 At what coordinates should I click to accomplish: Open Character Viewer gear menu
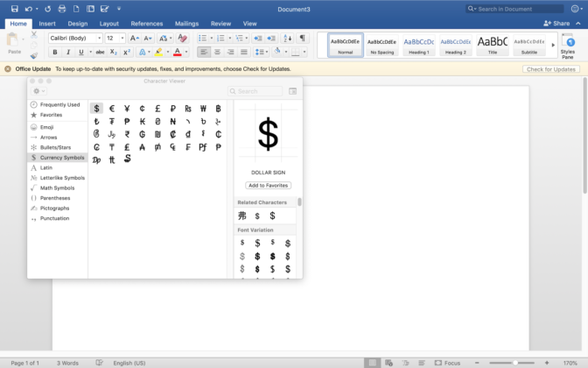pos(38,91)
